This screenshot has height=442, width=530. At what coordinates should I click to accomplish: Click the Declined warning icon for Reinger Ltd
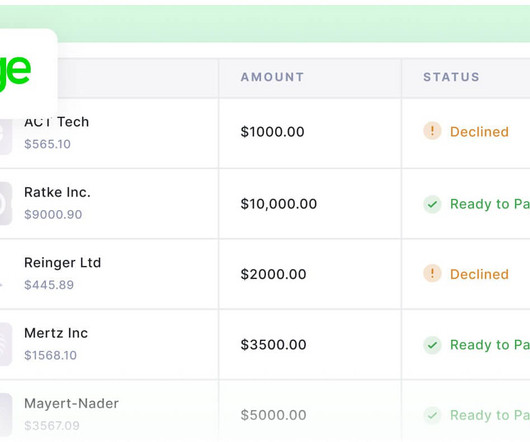(x=432, y=273)
